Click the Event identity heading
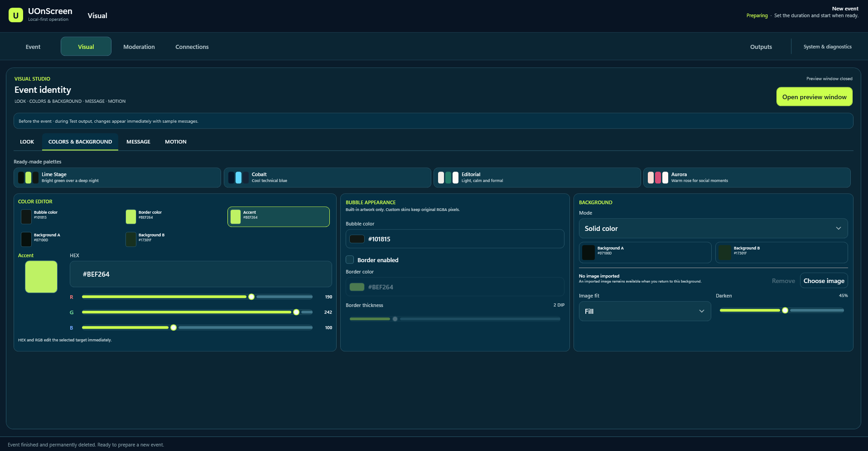This screenshot has width=868, height=451. click(x=43, y=90)
